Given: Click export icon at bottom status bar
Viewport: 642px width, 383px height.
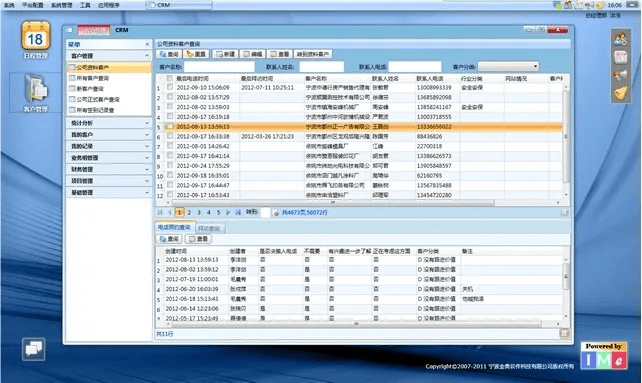Looking at the screenshot, I should click(564, 334).
